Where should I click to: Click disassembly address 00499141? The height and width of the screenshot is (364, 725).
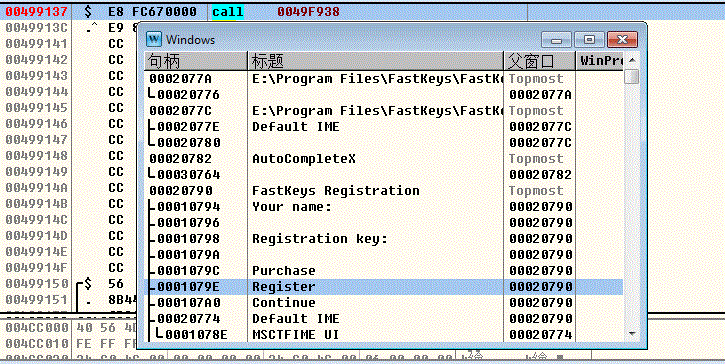pyautogui.click(x=37, y=44)
